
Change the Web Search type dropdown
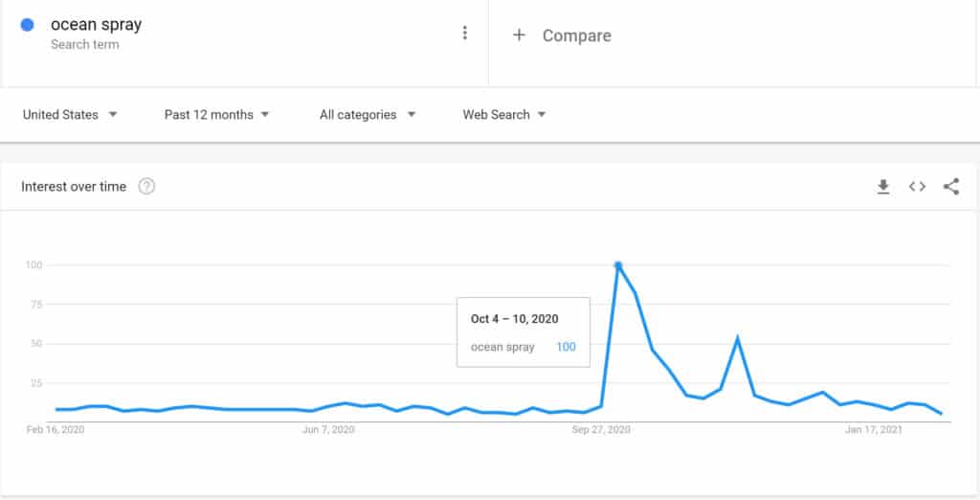(504, 115)
